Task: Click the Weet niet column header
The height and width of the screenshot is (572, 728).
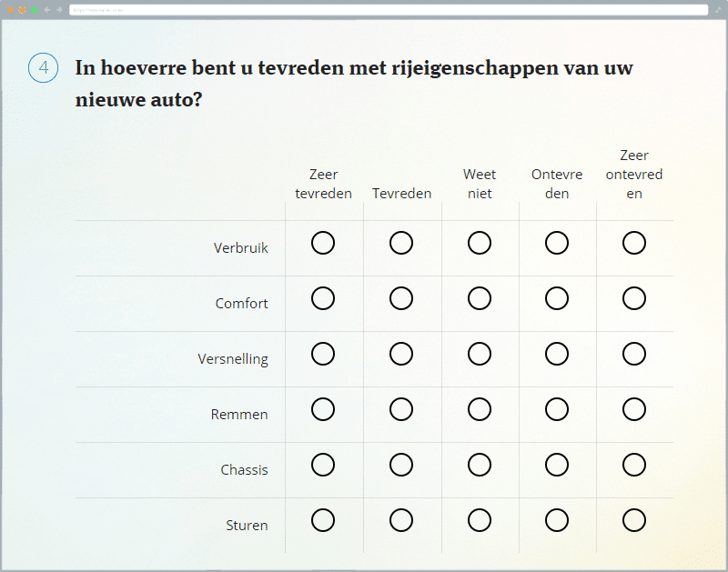Action: [480, 184]
